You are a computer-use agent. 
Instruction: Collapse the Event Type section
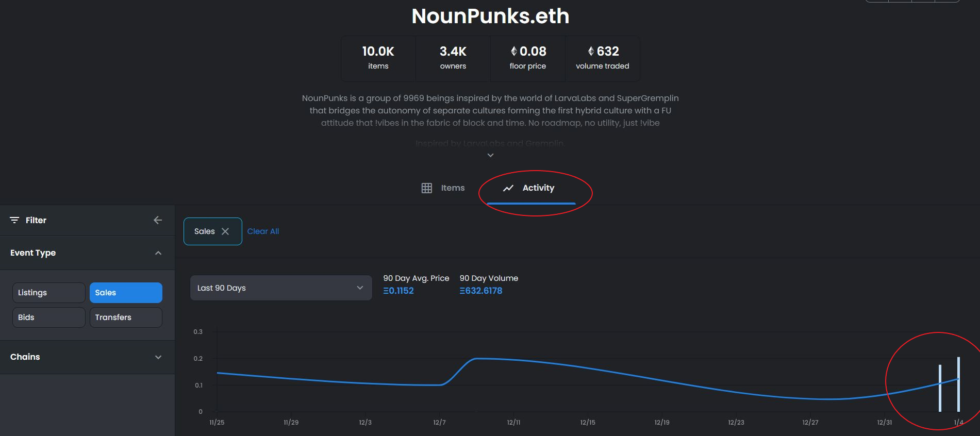pos(158,253)
